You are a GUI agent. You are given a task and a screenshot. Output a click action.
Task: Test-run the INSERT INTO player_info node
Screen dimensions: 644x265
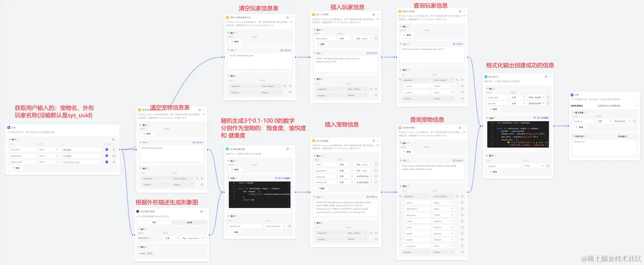click(x=374, y=14)
